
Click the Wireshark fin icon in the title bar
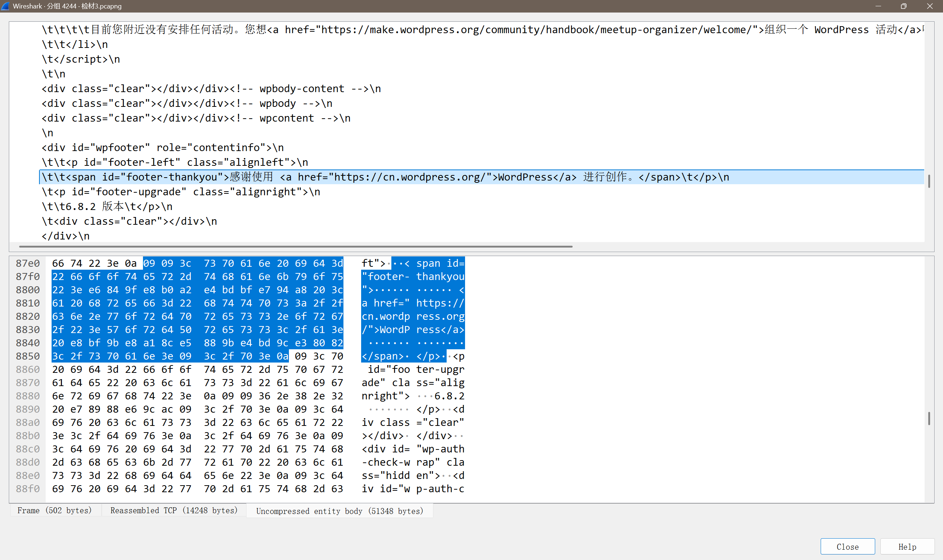pos(6,6)
